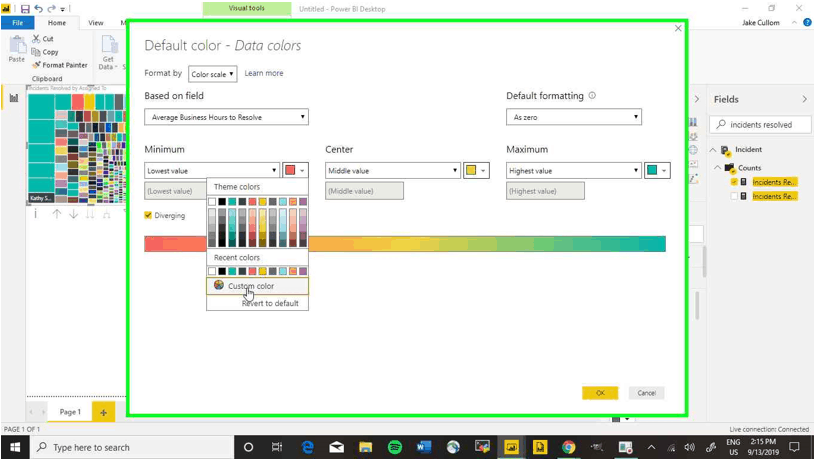Click the info icon next to Default formatting
Viewport: 816px width, 461px height.
[x=592, y=96]
